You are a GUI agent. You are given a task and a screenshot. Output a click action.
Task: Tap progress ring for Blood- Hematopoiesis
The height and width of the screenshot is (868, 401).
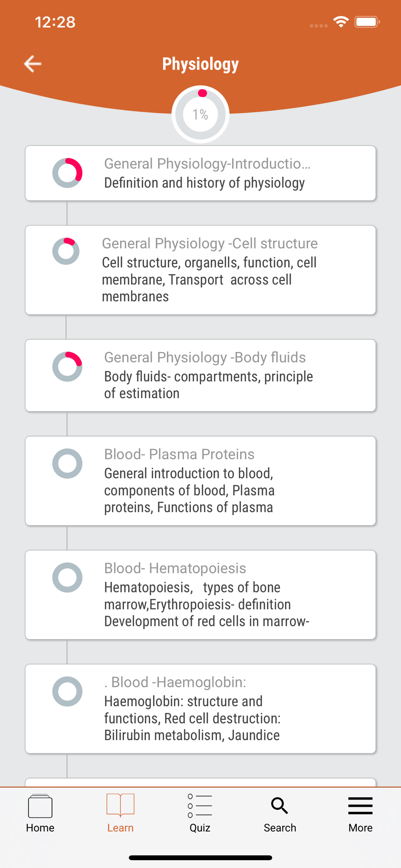coord(67,578)
